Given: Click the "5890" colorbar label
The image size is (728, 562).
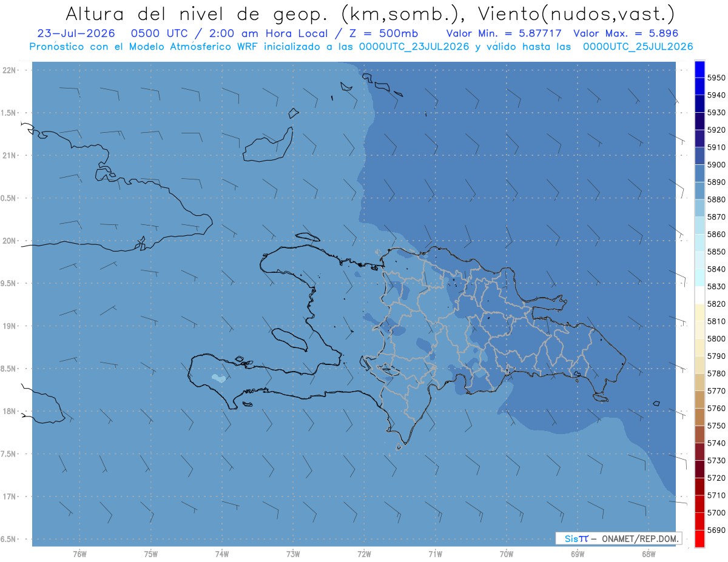Looking at the screenshot, I should [x=716, y=182].
